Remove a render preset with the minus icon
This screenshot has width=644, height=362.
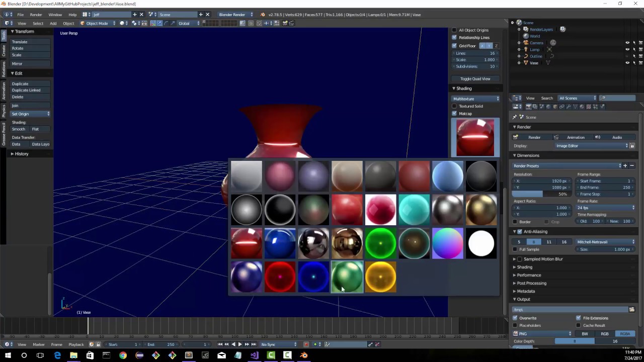(632, 166)
